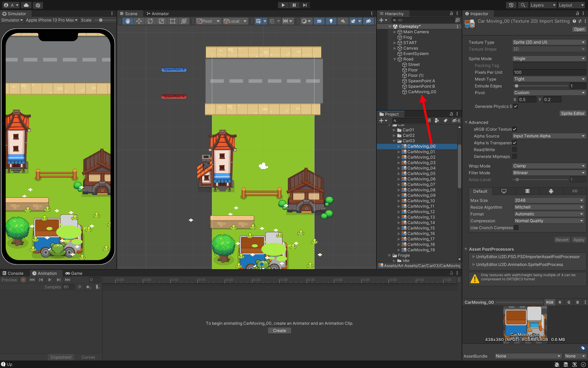Click the Revert button
Viewport: 588px width, 368px height.
562,240
